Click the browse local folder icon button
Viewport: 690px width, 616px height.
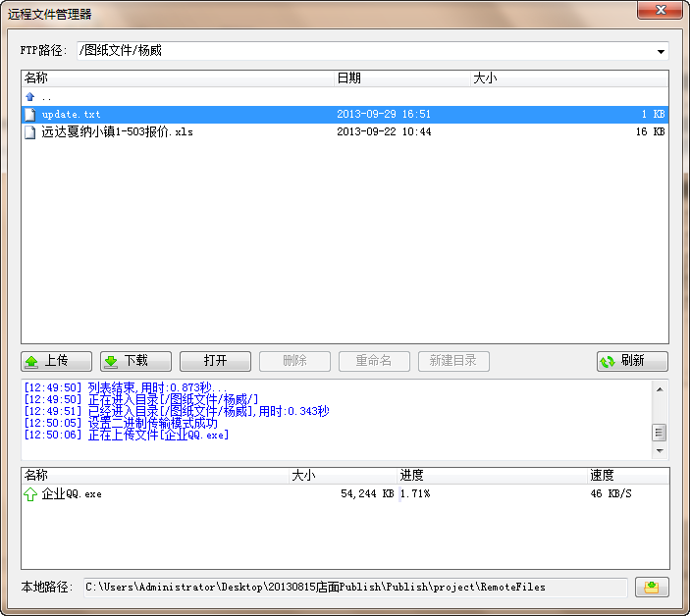(x=652, y=587)
